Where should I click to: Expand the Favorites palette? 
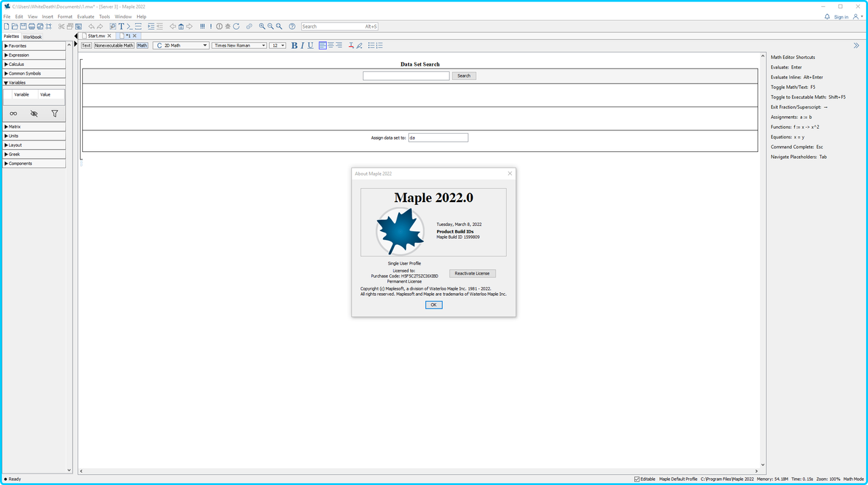(x=34, y=46)
